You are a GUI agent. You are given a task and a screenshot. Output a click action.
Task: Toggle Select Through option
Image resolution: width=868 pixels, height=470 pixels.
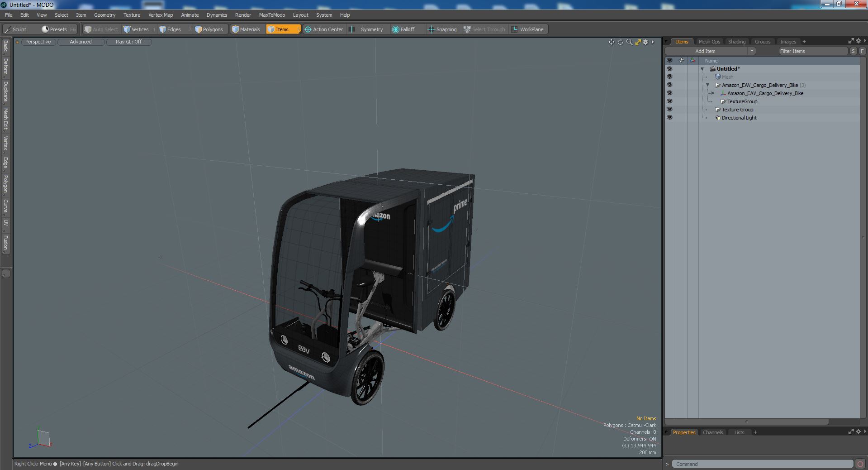(484, 29)
